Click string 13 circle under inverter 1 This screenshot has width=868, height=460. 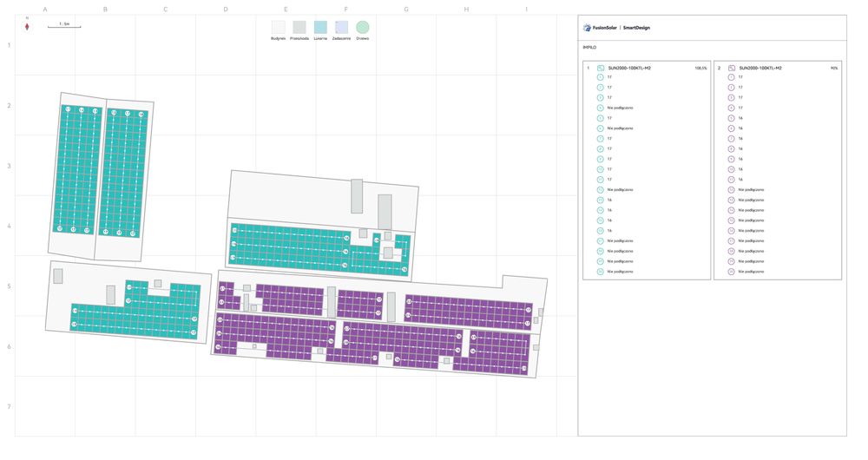pos(600,200)
